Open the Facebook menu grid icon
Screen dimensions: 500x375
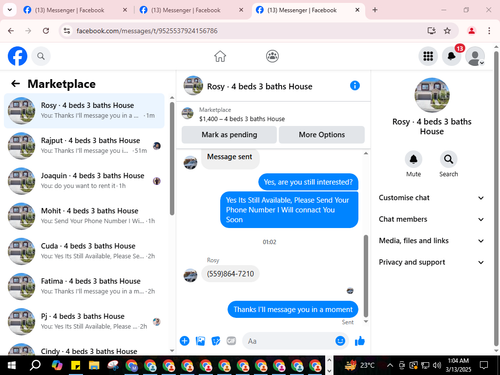428,56
